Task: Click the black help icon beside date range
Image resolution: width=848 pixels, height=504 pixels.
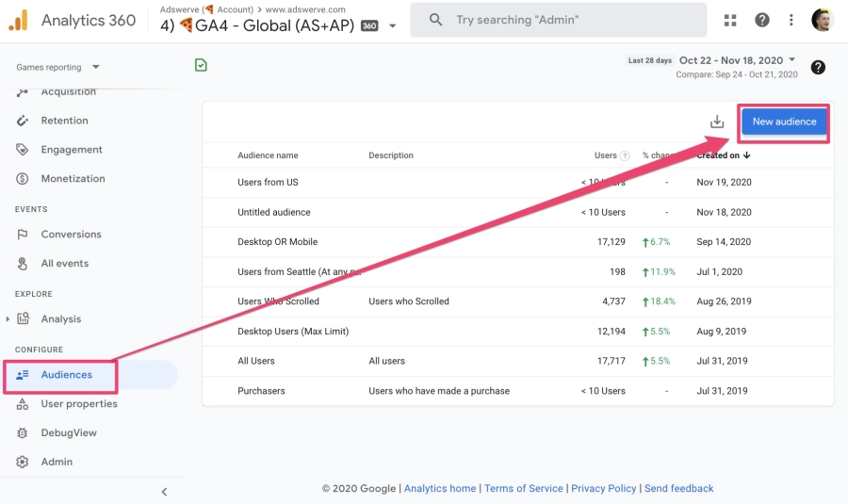Action: pyautogui.click(x=818, y=67)
